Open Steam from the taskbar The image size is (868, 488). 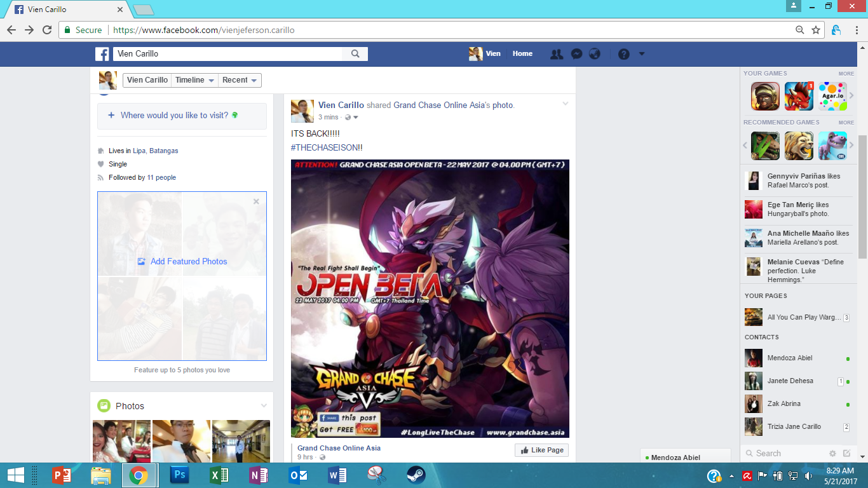416,475
